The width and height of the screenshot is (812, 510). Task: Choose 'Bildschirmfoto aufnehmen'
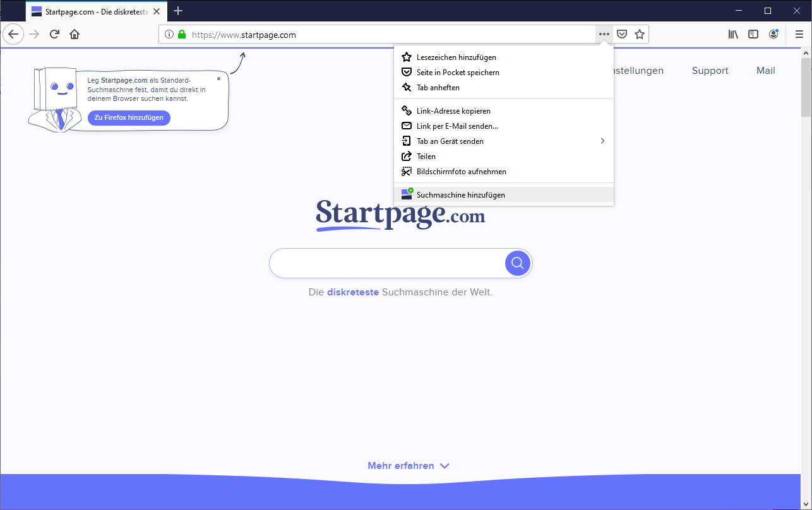tap(504, 172)
